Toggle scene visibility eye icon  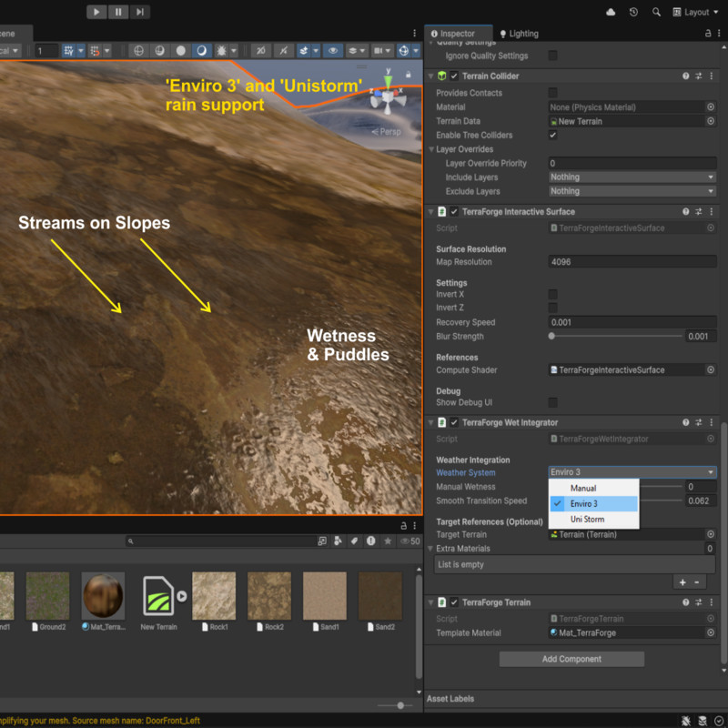333,51
